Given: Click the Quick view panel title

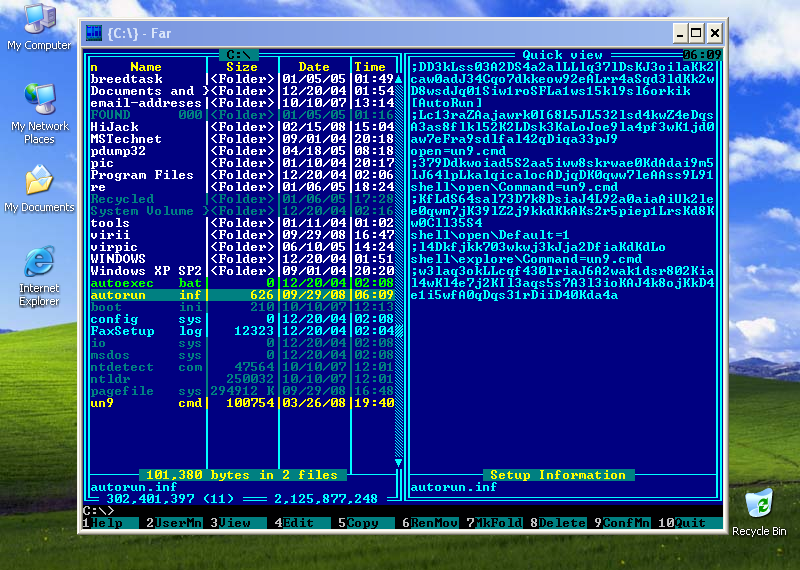Looking at the screenshot, I should point(562,55).
